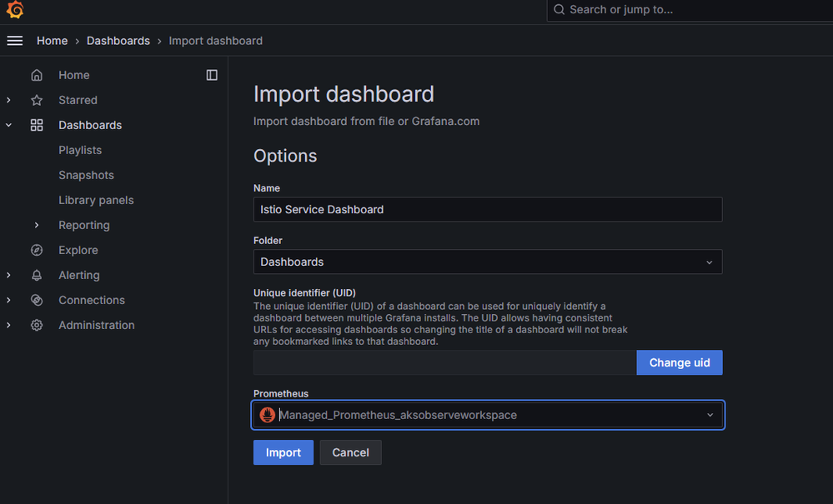
Task: Click the Starred star icon
Action: coord(37,100)
